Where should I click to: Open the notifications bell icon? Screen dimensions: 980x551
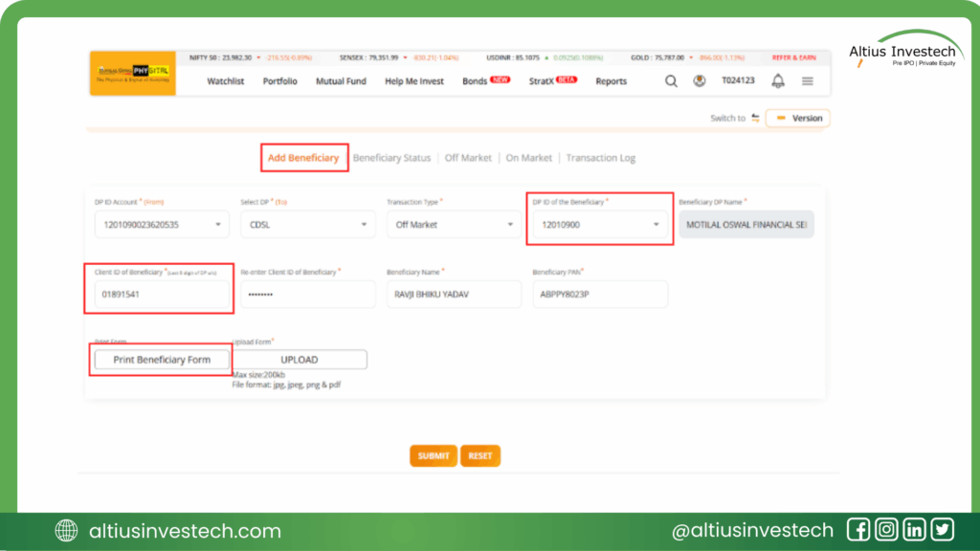tap(778, 81)
